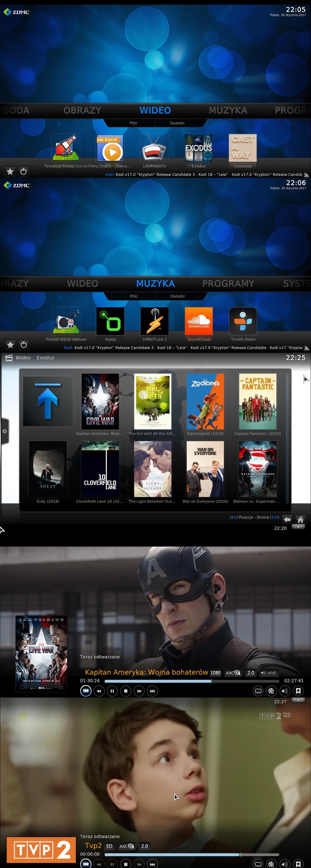Open Telewizja Polska addon on WIDEO screen
This screenshot has height=868, width=311.
[x=66, y=148]
